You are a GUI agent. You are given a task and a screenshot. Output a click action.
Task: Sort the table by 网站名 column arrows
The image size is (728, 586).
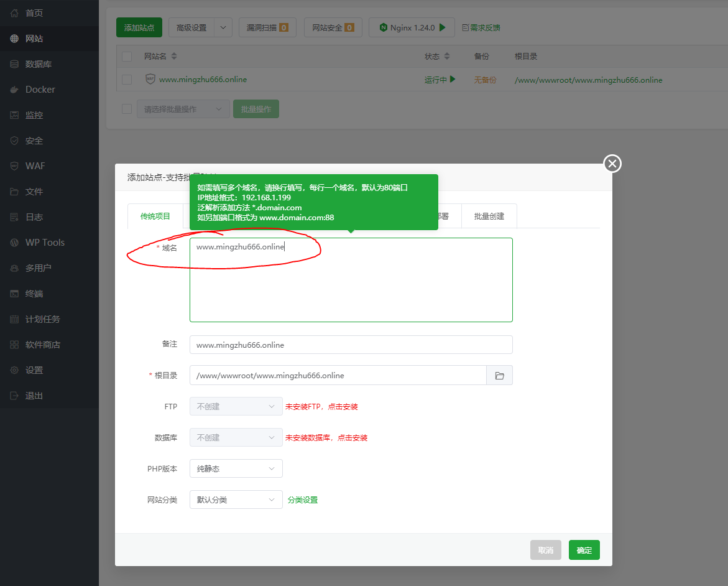174,57
